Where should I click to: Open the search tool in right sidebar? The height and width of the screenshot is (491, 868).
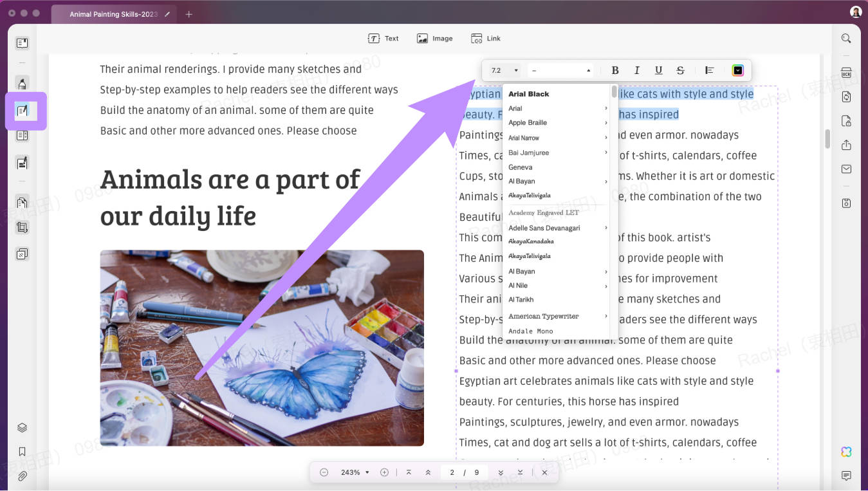[846, 39]
